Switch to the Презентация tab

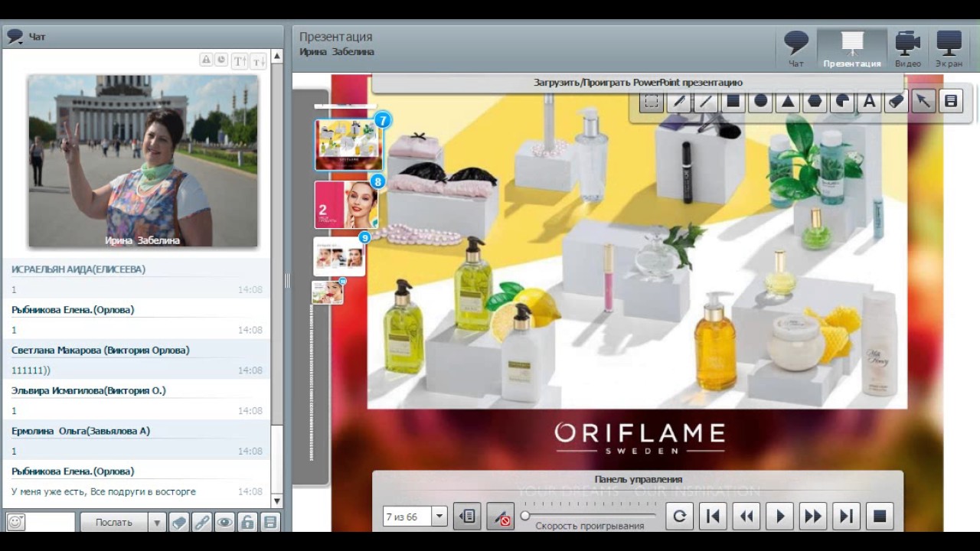tap(852, 50)
